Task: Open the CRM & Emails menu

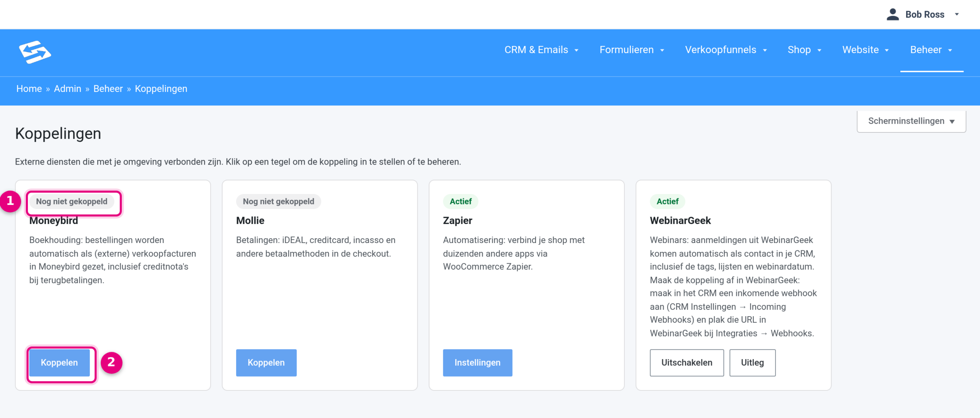Action: (541, 50)
